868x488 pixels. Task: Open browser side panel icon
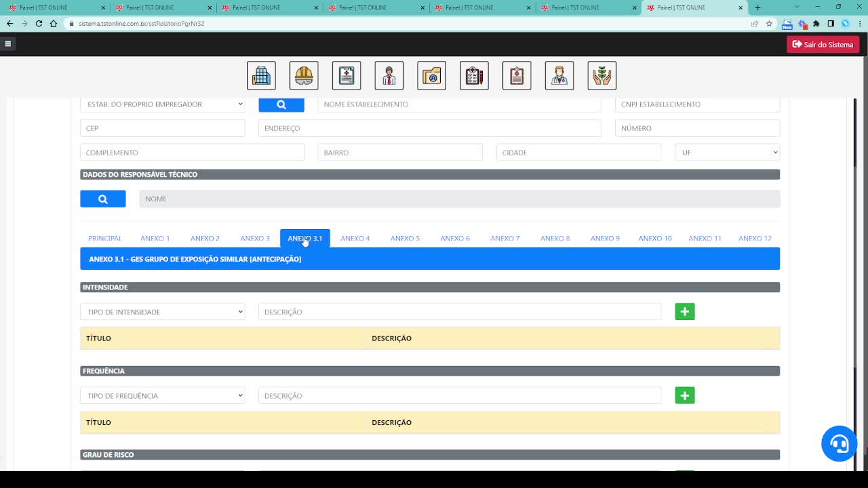831,23
